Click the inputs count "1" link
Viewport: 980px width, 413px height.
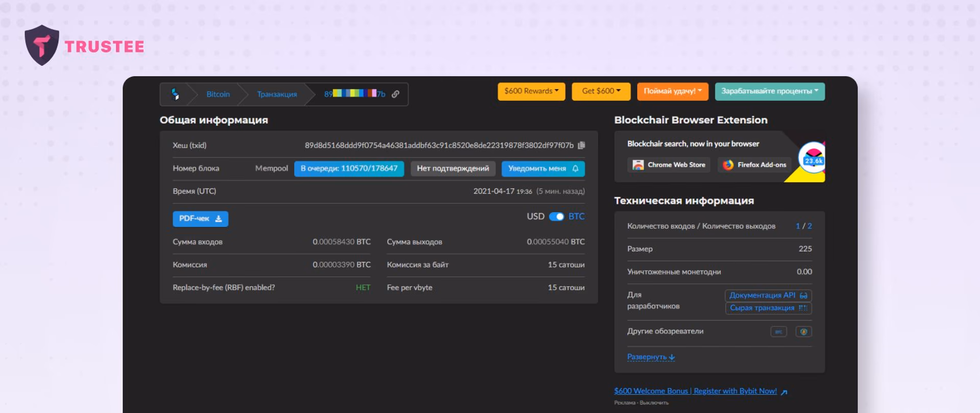tap(798, 226)
